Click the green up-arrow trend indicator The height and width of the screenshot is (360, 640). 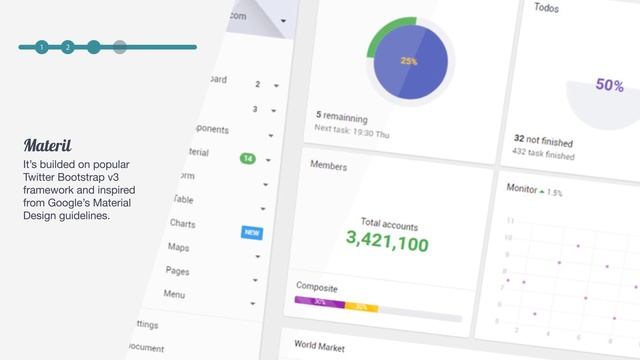click(542, 191)
